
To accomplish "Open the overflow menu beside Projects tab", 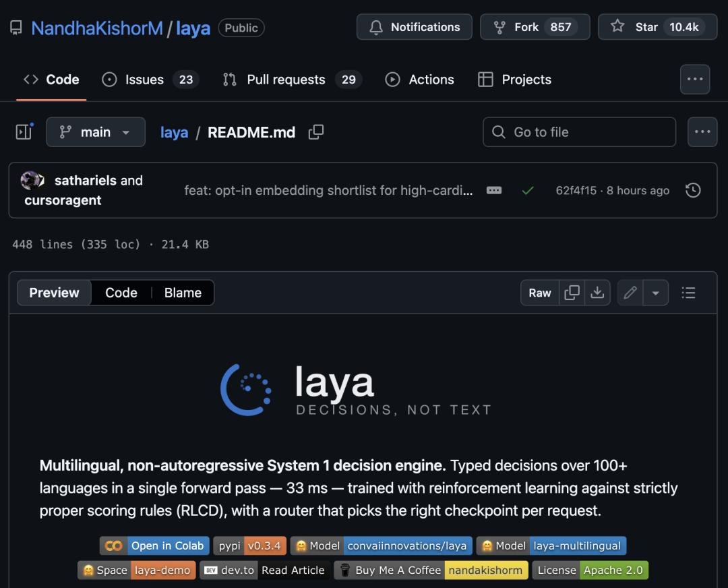I will 695,80.
